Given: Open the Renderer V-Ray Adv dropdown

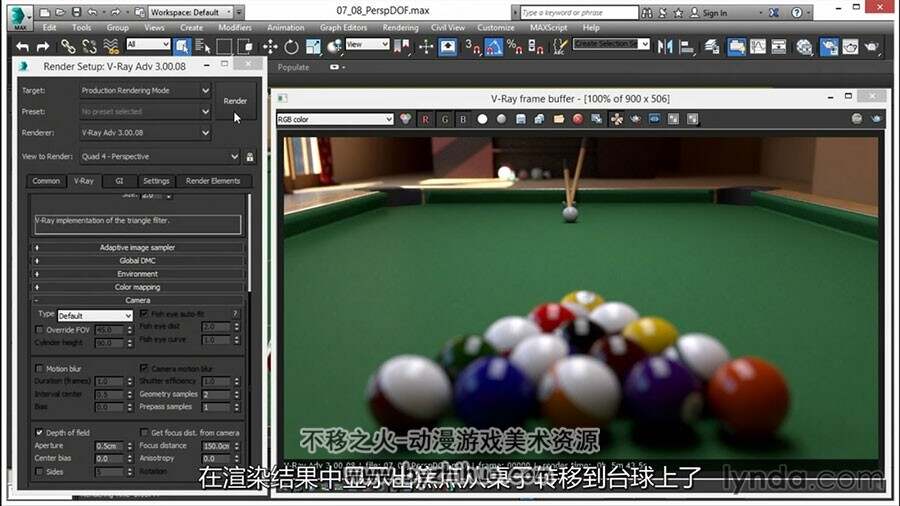Looking at the screenshot, I should click(x=145, y=133).
